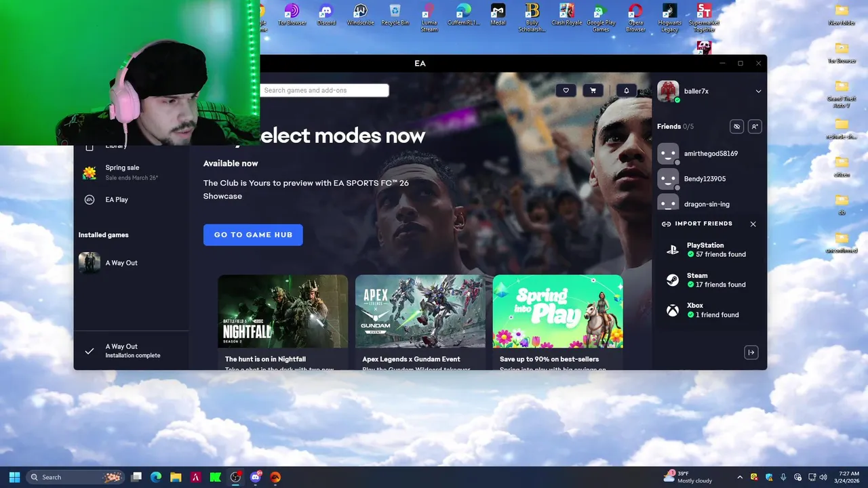Open the EA notifications bell
The width and height of the screenshot is (868, 488).
coord(627,91)
